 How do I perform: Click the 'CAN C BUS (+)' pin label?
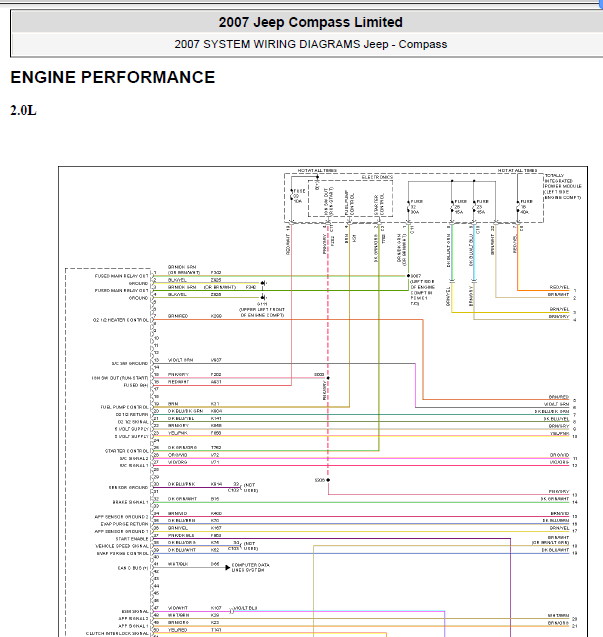pos(135,568)
